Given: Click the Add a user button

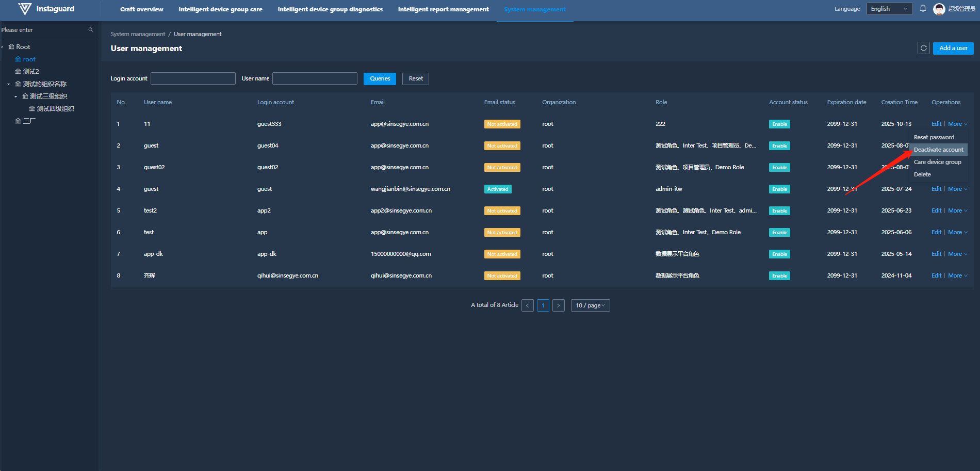Looking at the screenshot, I should 953,48.
